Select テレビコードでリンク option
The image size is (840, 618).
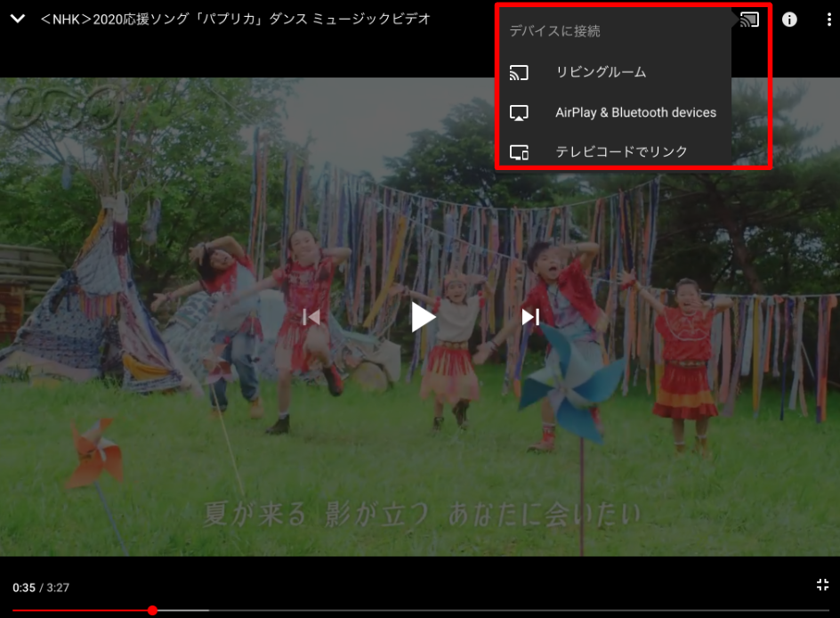point(613,151)
